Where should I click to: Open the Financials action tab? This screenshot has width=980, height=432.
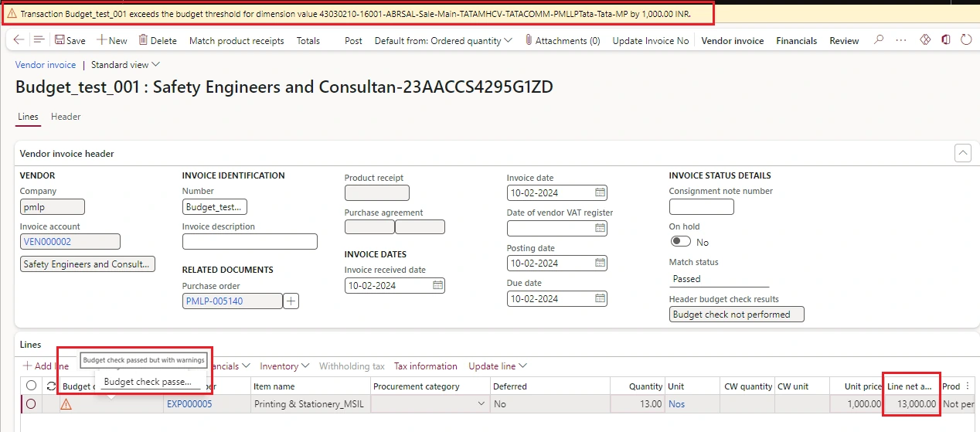pos(796,40)
